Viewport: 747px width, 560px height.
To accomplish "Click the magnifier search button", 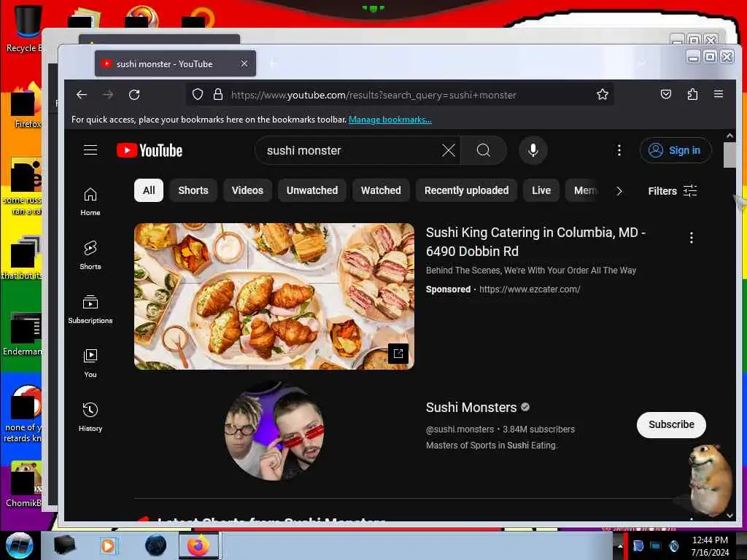I will pos(483,150).
